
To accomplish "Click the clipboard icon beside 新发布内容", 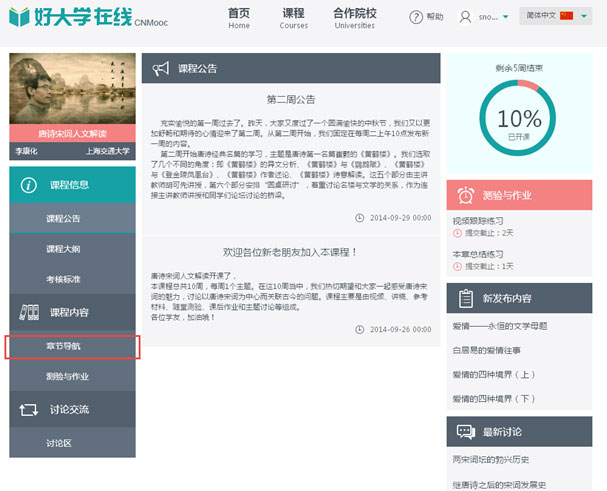I will pos(465,298).
